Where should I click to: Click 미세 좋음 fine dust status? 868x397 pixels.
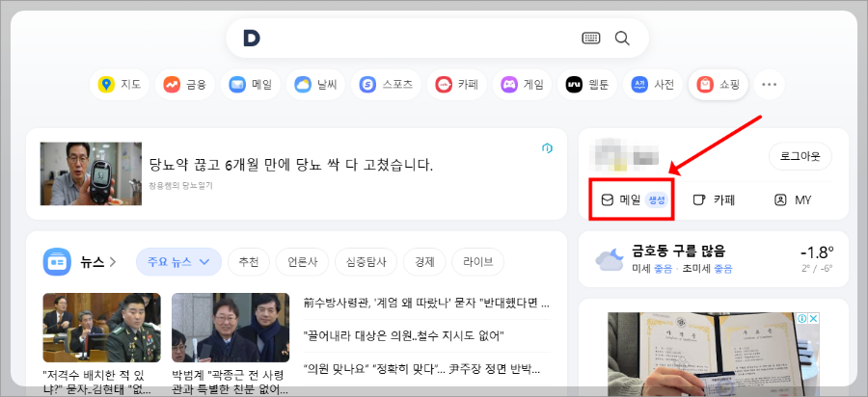[x=652, y=269]
